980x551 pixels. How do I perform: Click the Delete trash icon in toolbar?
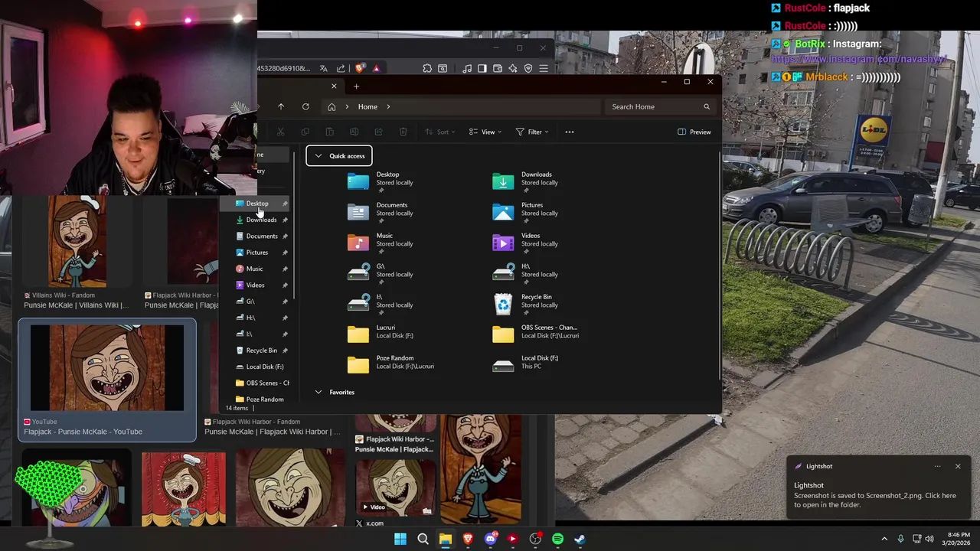(403, 132)
